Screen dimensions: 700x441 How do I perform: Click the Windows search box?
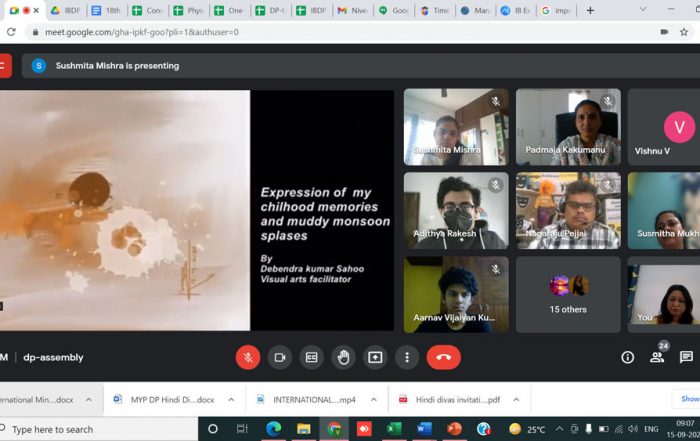(x=98, y=429)
